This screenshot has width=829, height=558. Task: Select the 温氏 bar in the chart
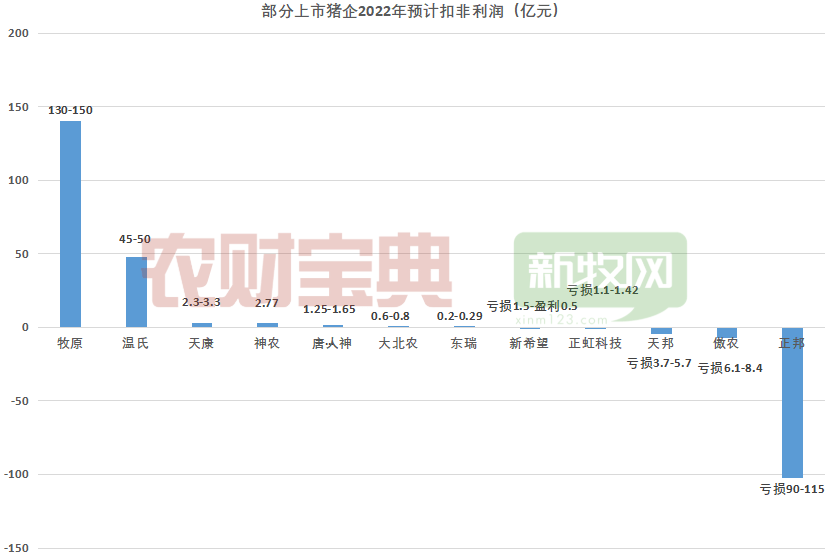click(x=136, y=292)
